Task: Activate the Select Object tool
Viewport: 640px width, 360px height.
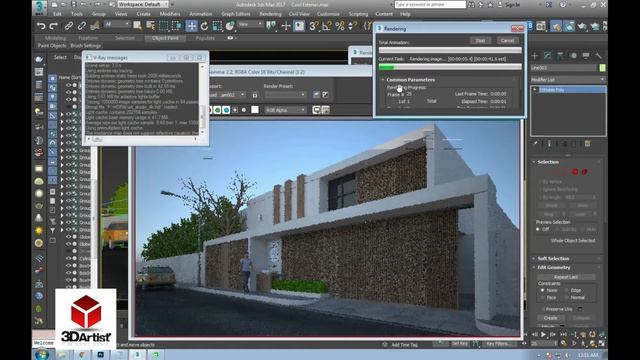Action: coord(137,26)
